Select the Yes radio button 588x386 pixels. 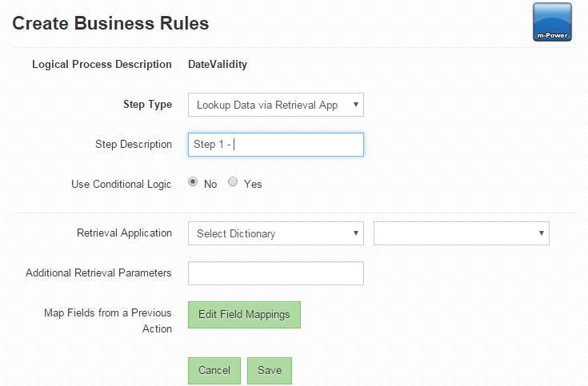(x=233, y=181)
